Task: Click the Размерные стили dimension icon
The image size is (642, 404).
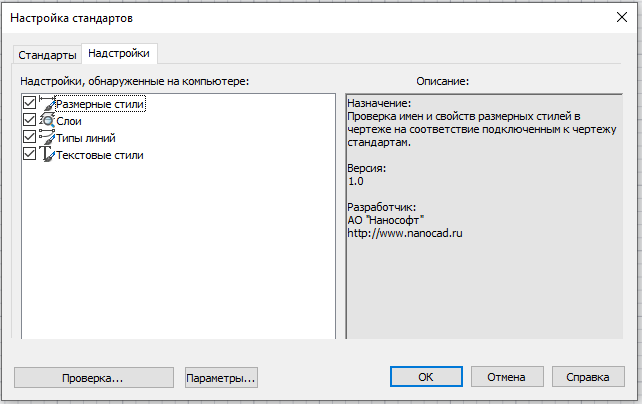Action: [x=46, y=103]
